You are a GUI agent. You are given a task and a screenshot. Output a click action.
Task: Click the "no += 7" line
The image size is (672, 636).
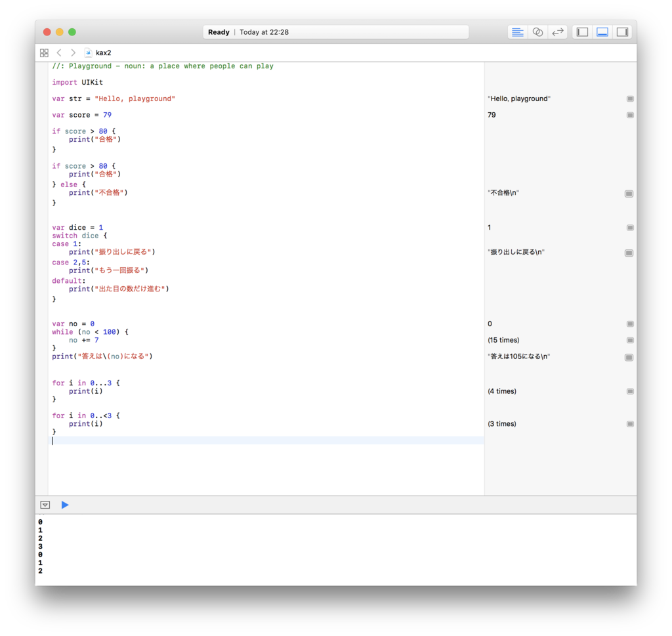point(83,340)
